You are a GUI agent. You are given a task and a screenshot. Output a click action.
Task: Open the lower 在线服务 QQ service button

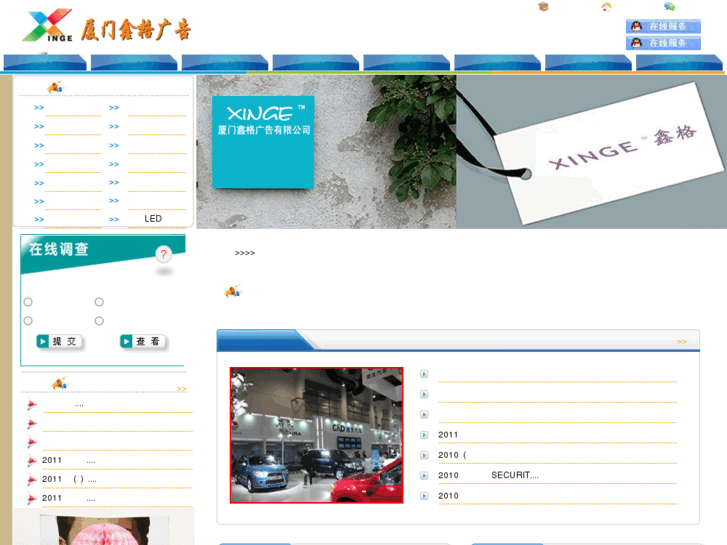(663, 43)
